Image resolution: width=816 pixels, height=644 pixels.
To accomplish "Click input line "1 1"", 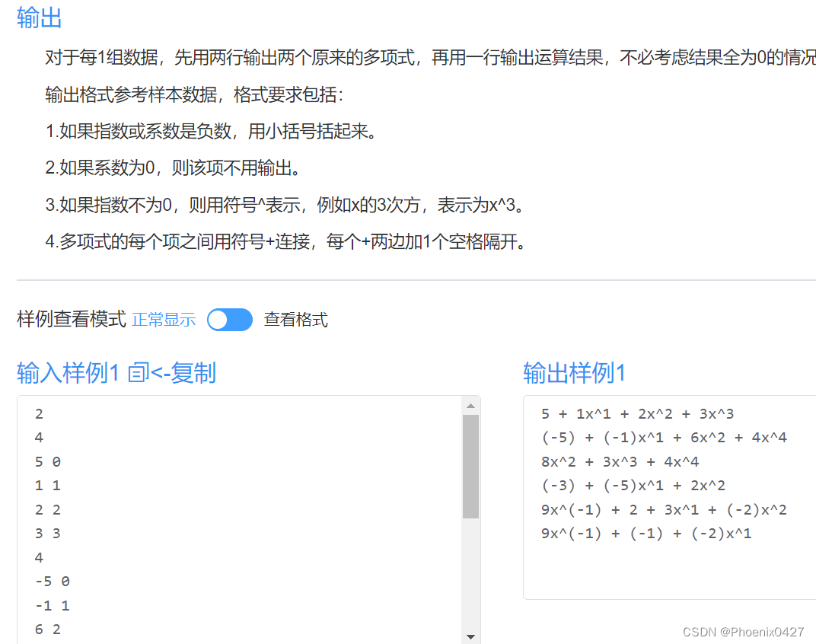I will [48, 486].
